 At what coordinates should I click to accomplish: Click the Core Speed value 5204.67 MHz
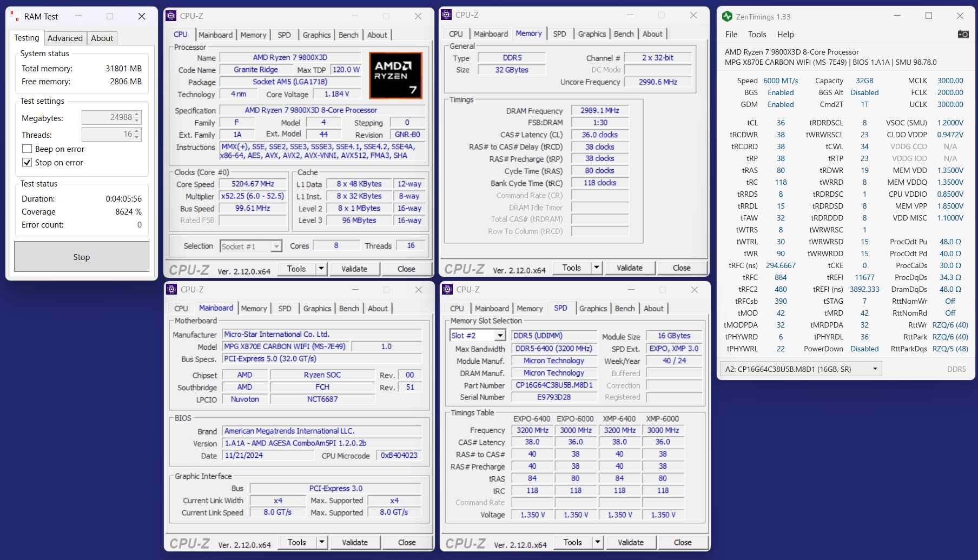(x=253, y=184)
